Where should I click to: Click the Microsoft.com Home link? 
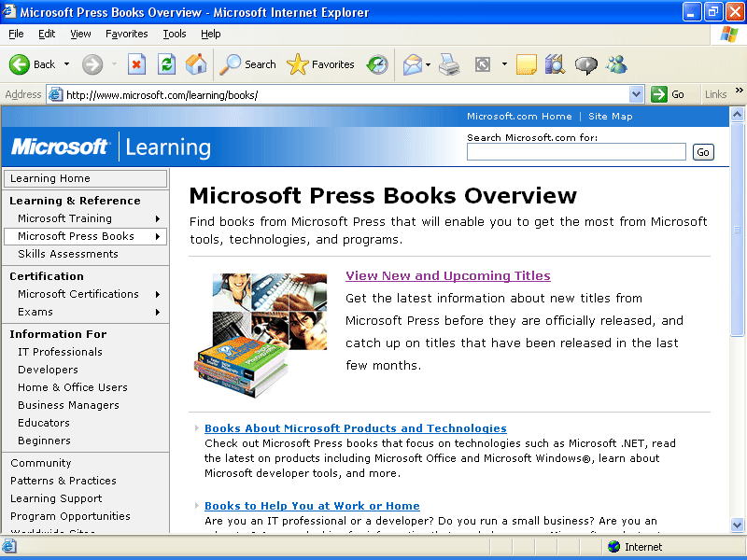click(x=519, y=116)
